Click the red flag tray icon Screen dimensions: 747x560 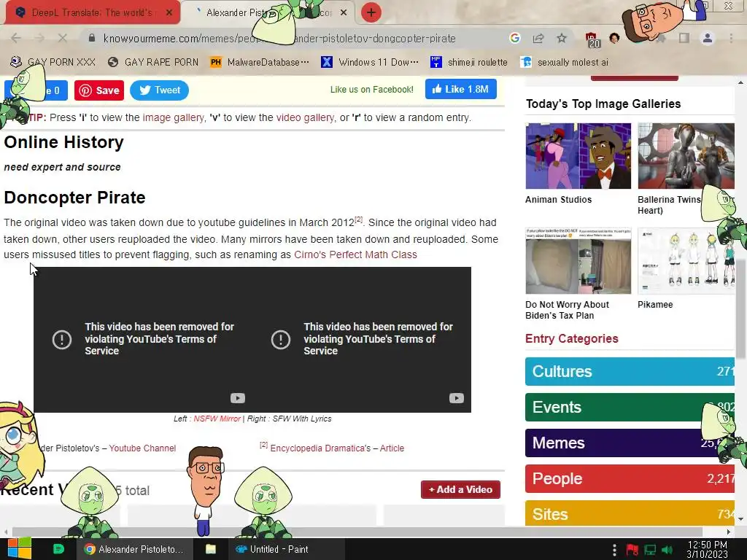(x=632, y=550)
